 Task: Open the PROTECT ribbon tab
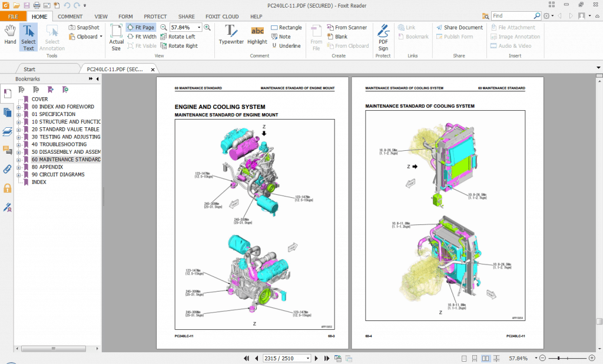(x=155, y=16)
